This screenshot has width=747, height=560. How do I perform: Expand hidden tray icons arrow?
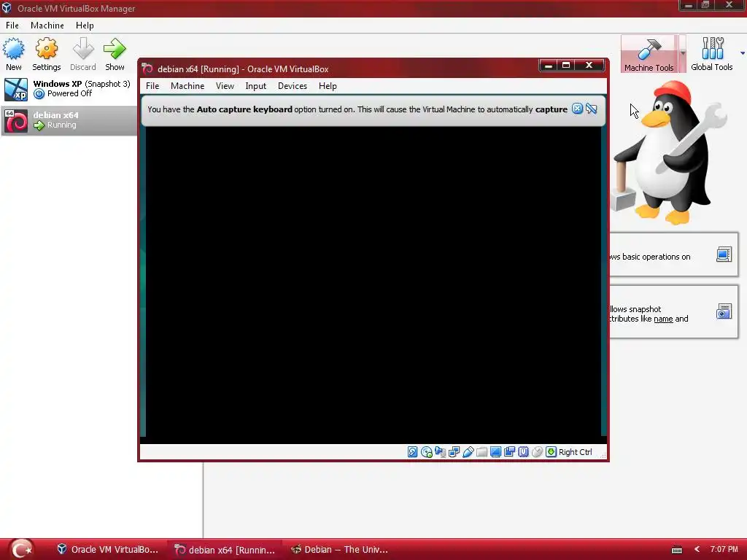pyautogui.click(x=697, y=550)
